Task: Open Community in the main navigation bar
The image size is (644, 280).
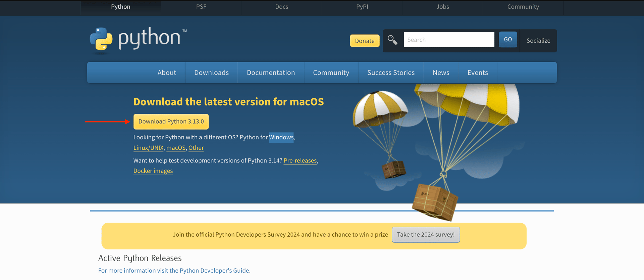Action: tap(331, 73)
